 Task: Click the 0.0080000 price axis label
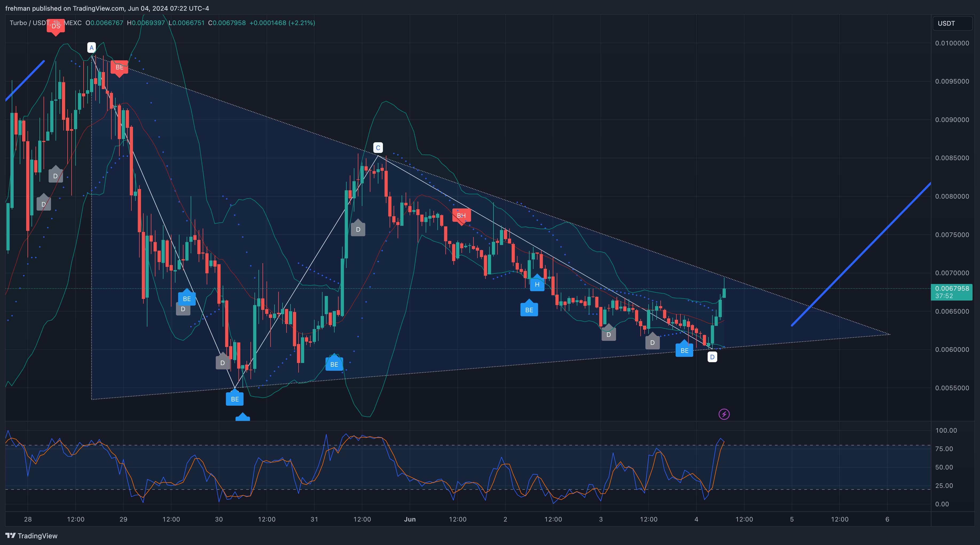952,196
